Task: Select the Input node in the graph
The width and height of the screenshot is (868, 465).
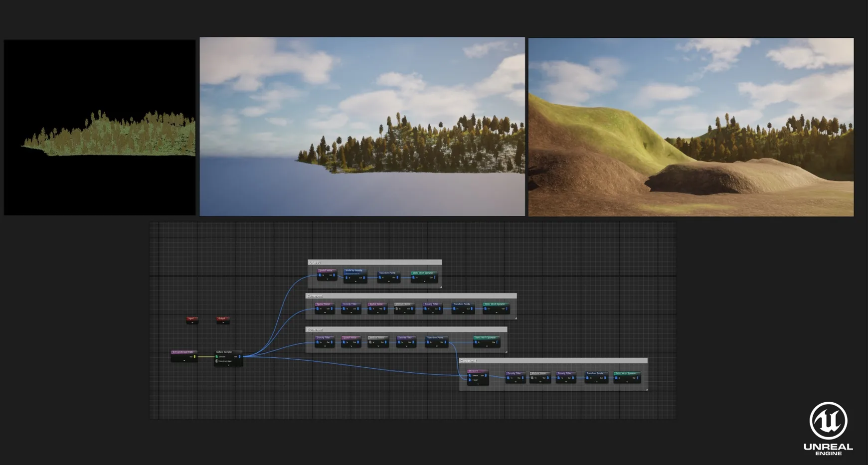Action: [x=192, y=320]
